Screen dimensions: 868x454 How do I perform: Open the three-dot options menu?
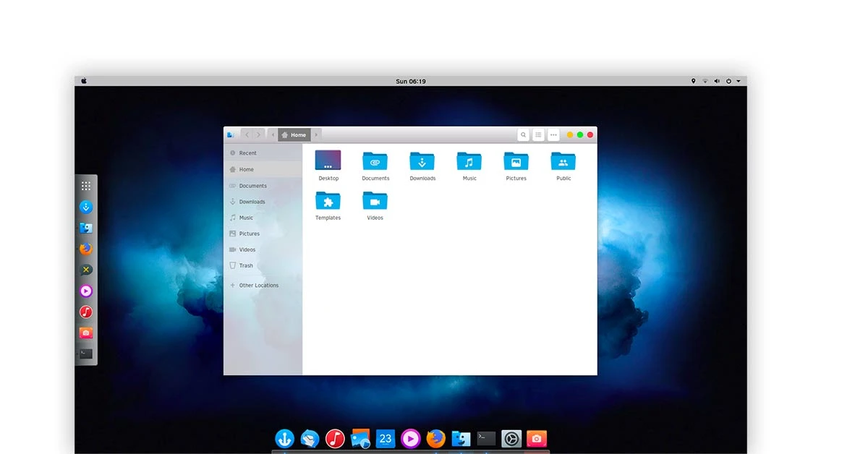553,134
